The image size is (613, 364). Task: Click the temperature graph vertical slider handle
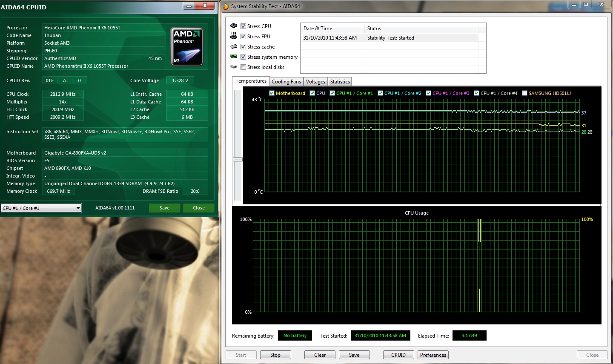238,159
